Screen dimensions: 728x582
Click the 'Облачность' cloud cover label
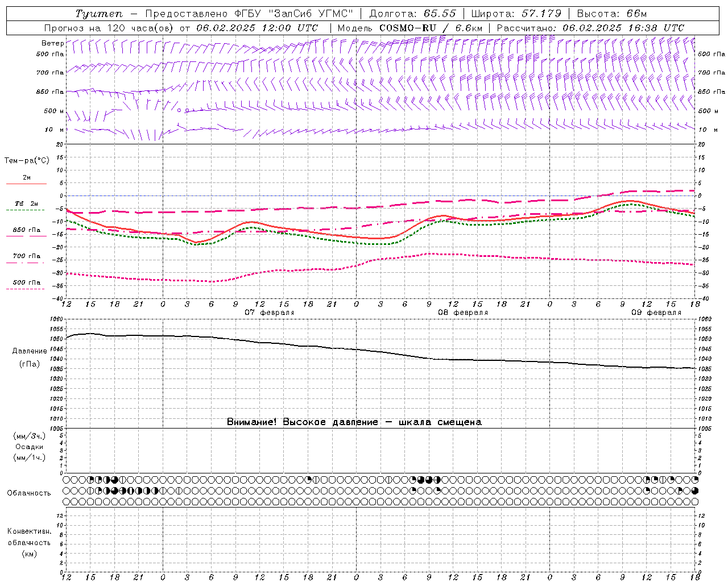29,493
